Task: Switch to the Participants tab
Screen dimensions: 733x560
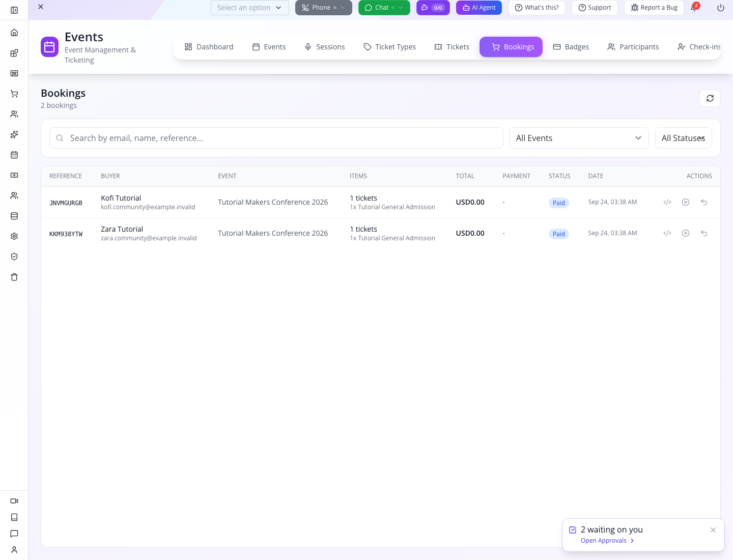Action: pyautogui.click(x=633, y=47)
